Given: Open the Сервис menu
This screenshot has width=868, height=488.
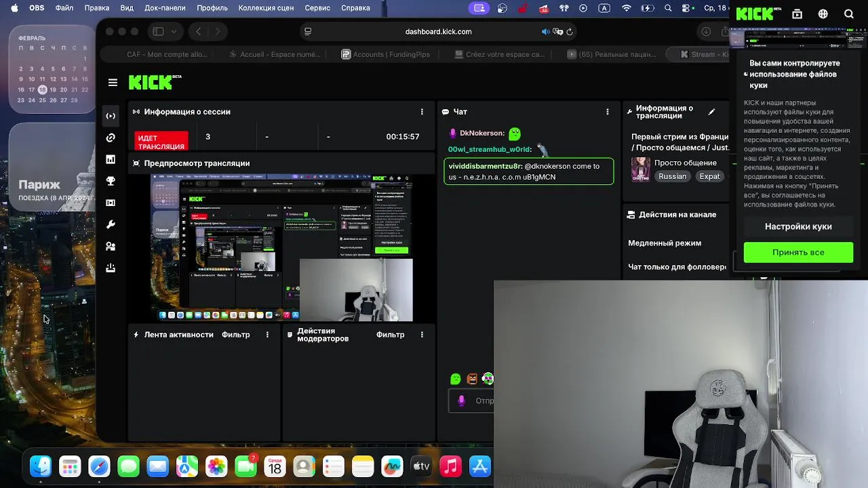Looking at the screenshot, I should 317,8.
